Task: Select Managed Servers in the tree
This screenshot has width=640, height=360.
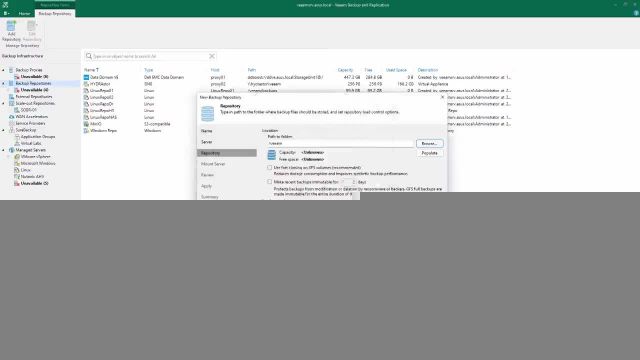Action: pyautogui.click(x=31, y=150)
